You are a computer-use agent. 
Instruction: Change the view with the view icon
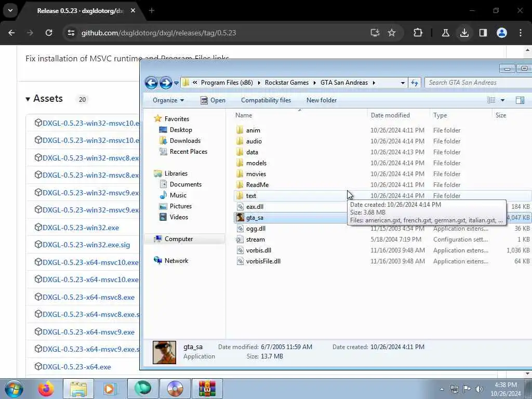pos(491,100)
